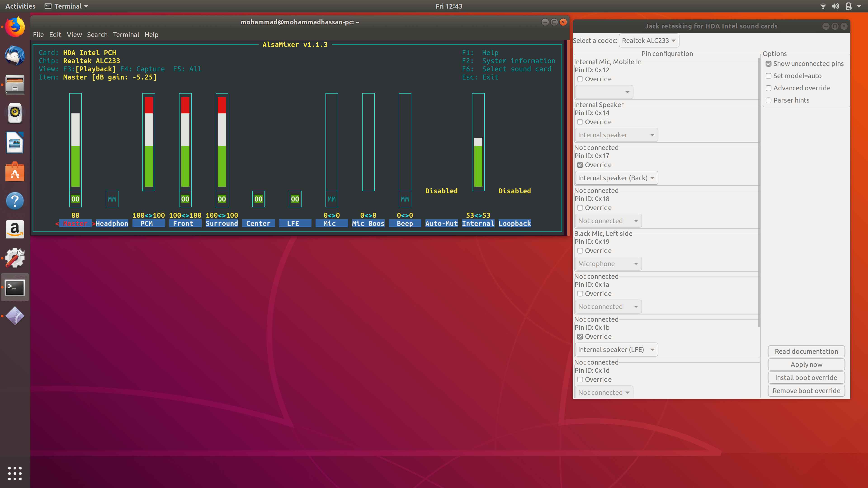Enable the Advanced override option
Screen dimensions: 868x488
click(769, 88)
